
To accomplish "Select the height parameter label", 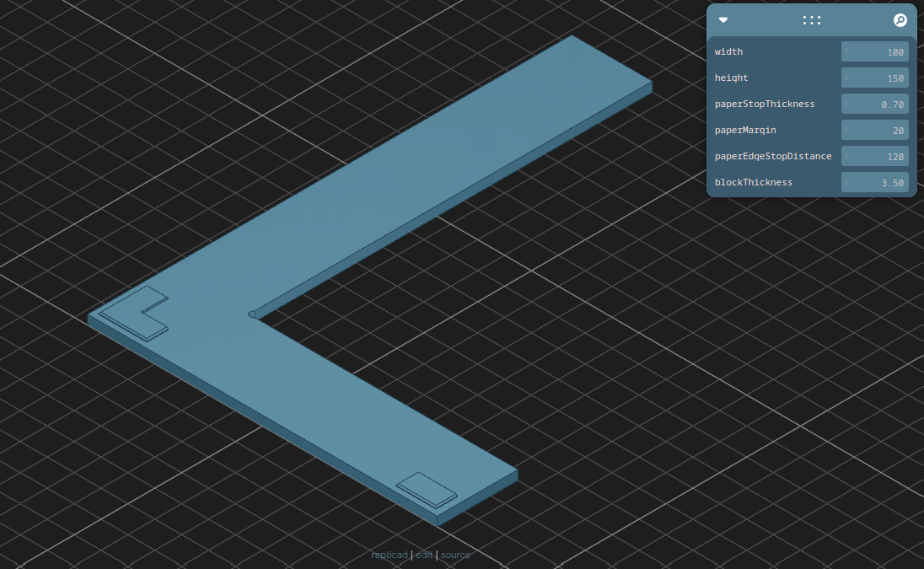I will (x=731, y=78).
